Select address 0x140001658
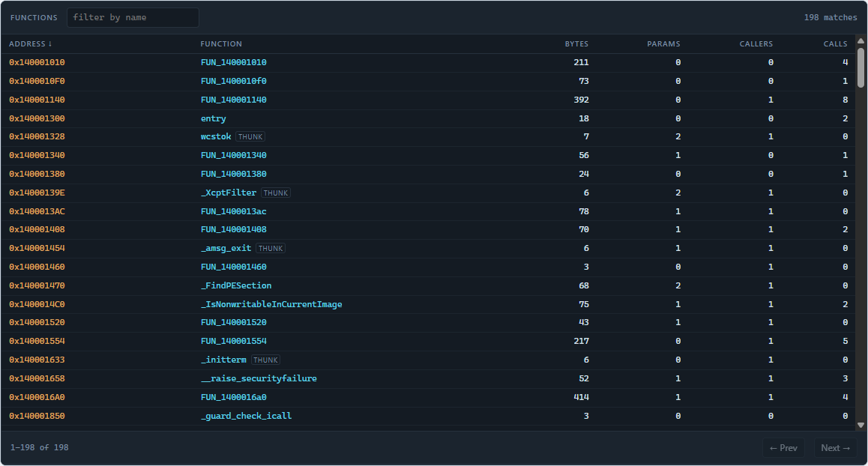Screen dimensions: 868x466 pos(37,379)
